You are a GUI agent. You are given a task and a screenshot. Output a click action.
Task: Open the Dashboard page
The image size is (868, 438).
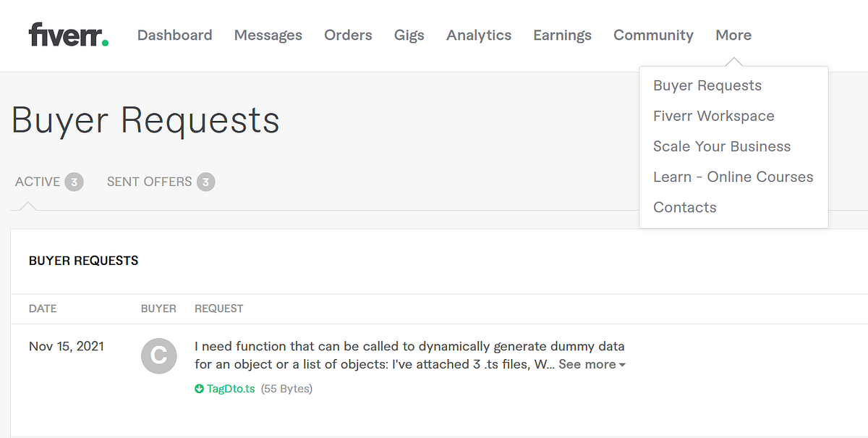coord(174,35)
